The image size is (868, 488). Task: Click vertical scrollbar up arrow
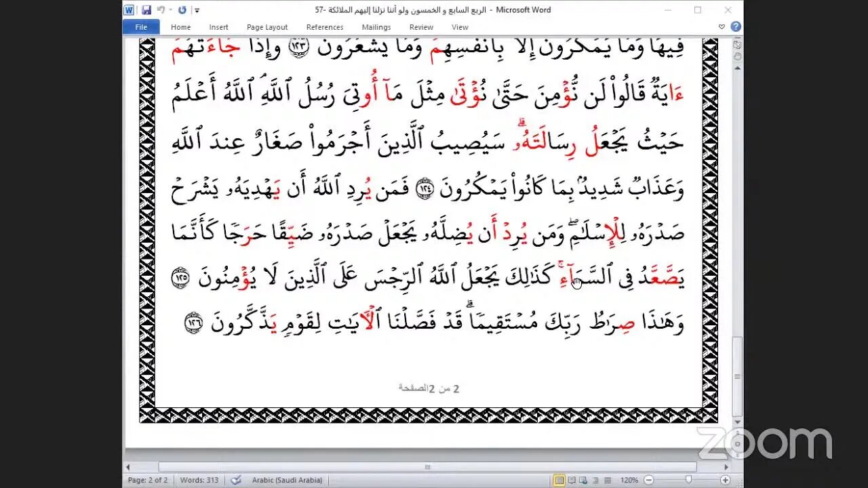[737, 66]
